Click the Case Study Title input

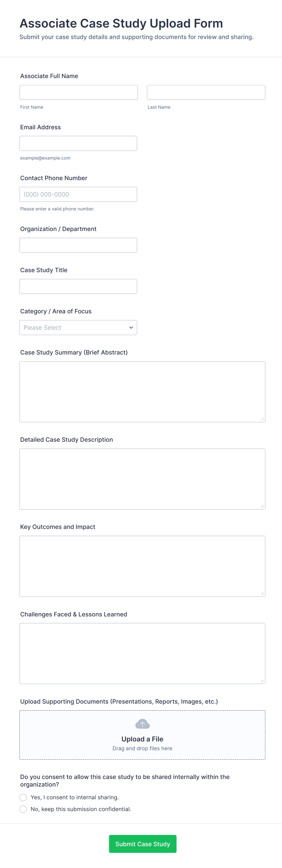point(78,286)
